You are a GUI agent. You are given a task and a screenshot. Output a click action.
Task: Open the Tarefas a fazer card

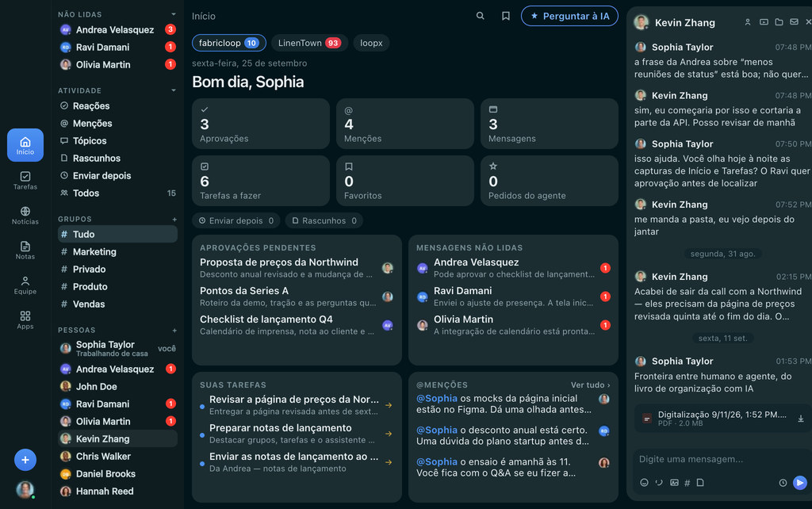click(x=260, y=181)
